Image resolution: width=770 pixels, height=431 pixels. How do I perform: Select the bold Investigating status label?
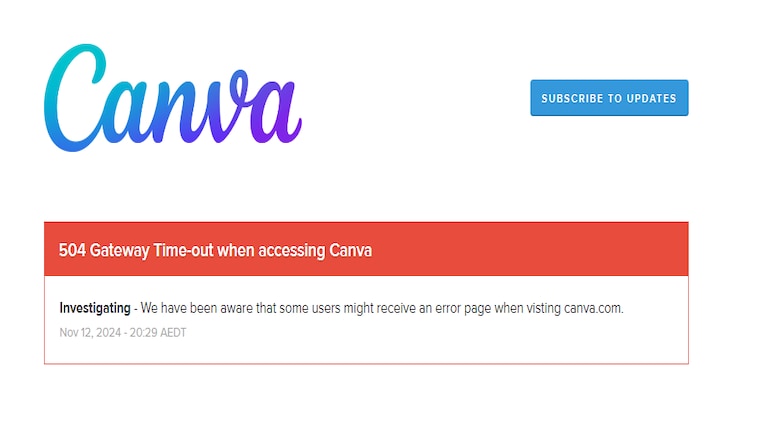95,308
